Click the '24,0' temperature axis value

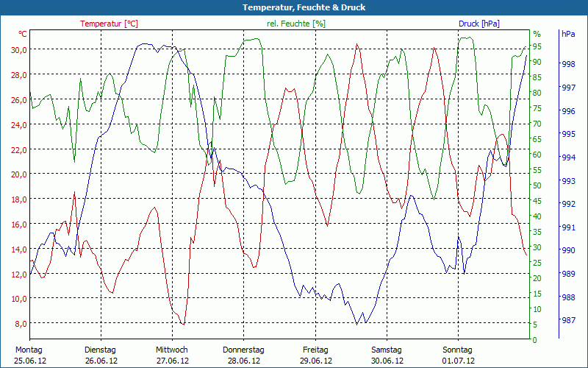pos(19,124)
